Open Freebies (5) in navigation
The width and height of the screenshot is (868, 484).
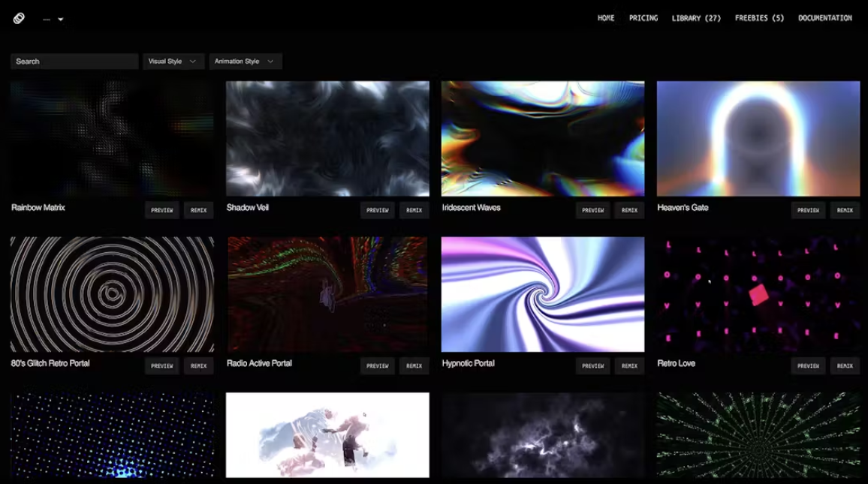759,18
